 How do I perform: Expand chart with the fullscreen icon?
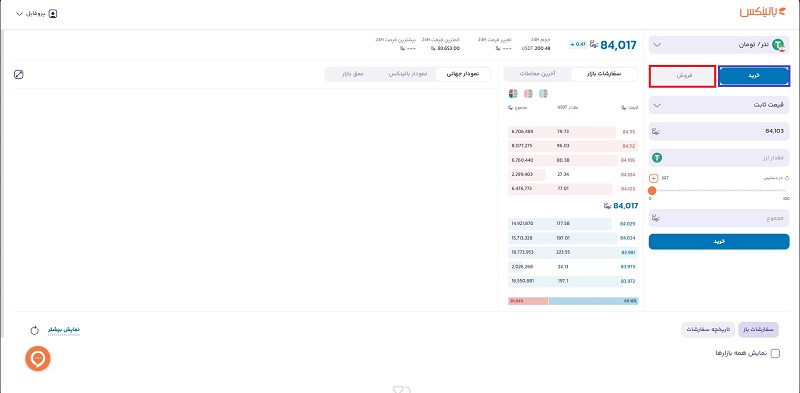[x=19, y=75]
